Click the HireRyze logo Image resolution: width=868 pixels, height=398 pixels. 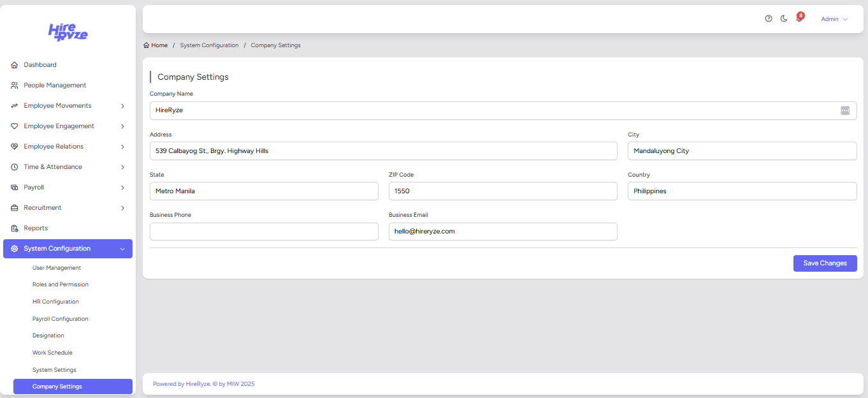(x=68, y=32)
